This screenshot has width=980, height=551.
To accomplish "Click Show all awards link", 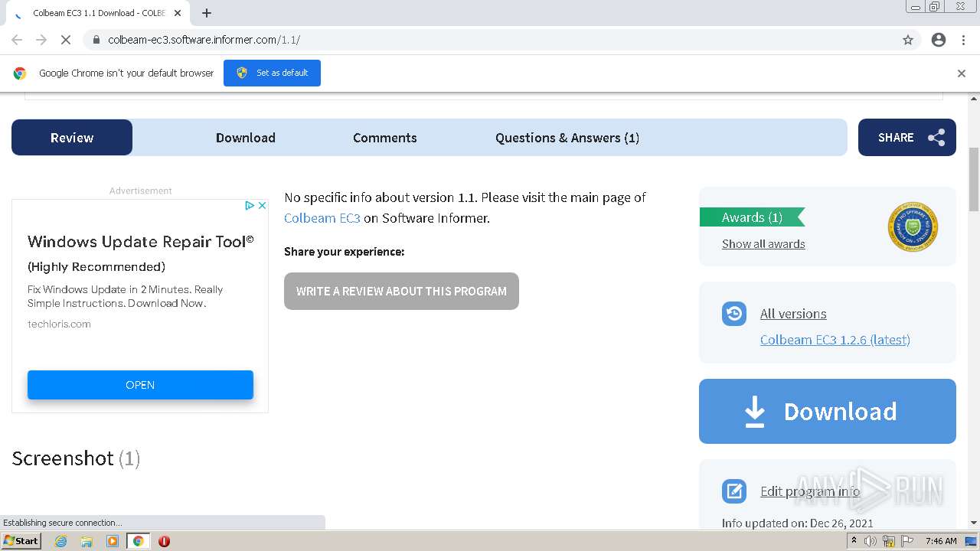I will (763, 244).
